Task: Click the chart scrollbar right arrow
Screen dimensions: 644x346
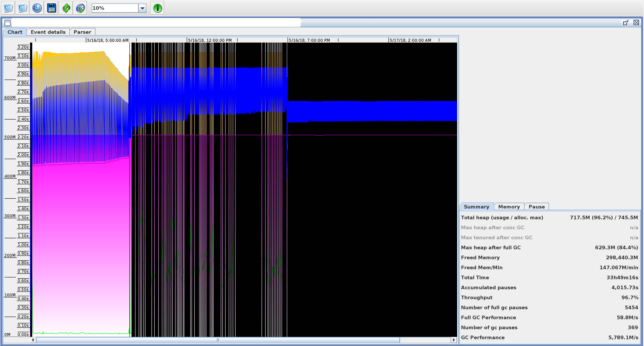Action: tap(454, 340)
